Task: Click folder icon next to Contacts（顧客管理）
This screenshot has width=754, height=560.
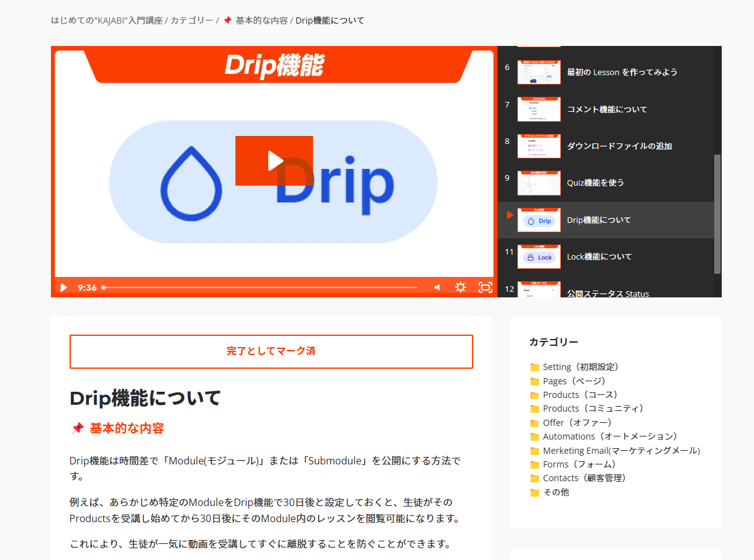Action: [x=535, y=479]
